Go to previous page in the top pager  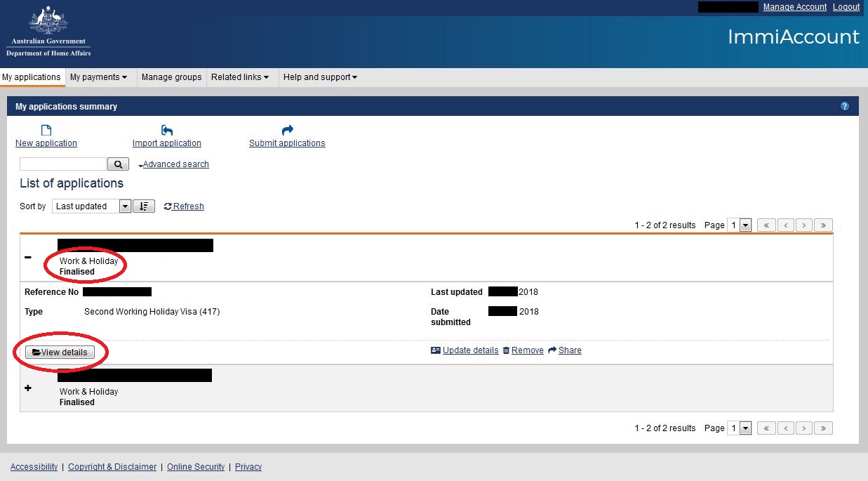(x=785, y=225)
